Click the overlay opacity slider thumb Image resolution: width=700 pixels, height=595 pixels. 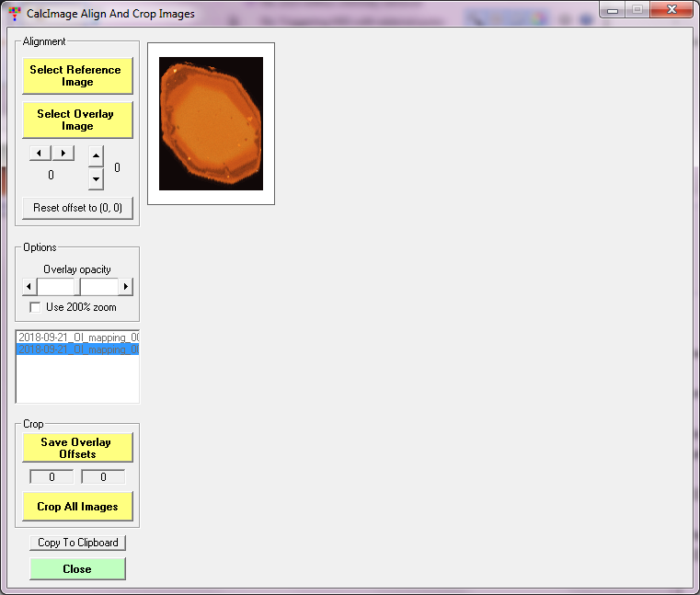click(x=77, y=287)
